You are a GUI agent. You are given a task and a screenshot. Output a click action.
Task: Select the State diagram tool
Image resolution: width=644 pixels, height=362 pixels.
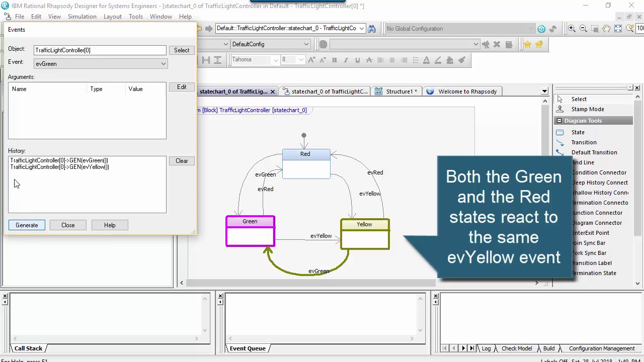click(578, 132)
